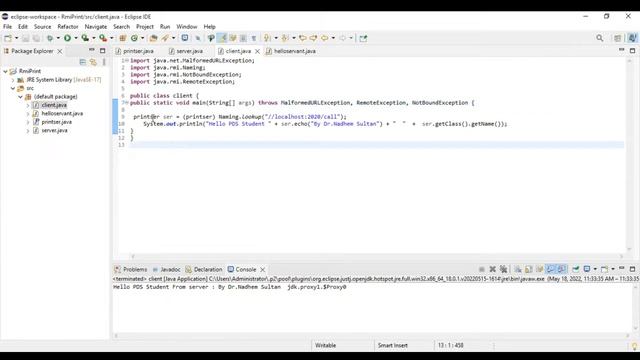The width and height of the screenshot is (640, 360).
Task: Open the Back history dropdown arrow
Action: pos(333,38)
